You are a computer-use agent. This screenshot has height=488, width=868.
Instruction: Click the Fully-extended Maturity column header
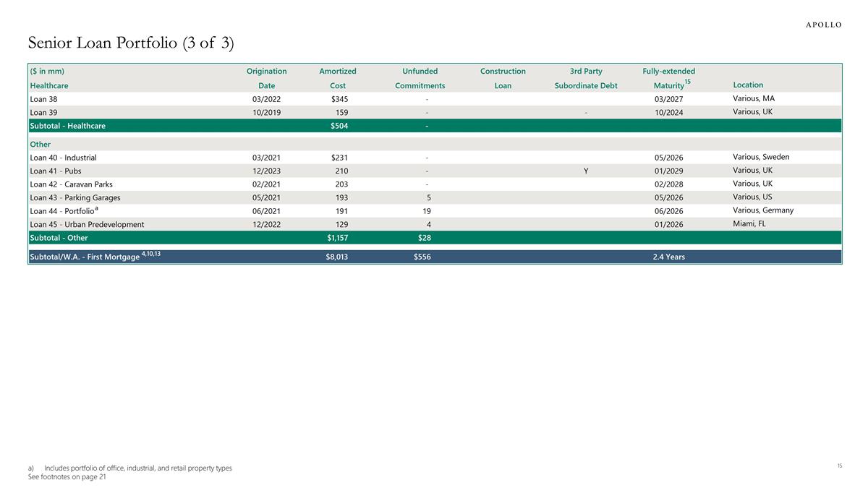(668, 78)
